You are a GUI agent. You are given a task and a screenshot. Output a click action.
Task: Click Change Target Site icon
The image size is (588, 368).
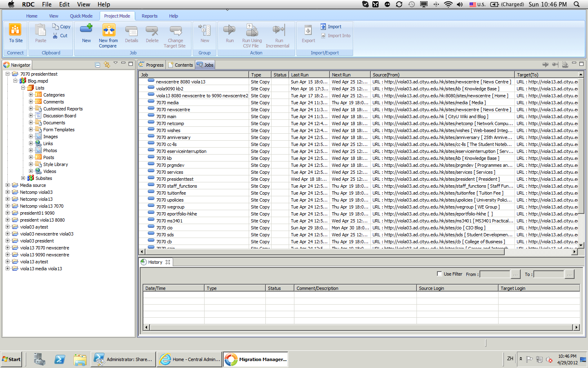point(176,30)
